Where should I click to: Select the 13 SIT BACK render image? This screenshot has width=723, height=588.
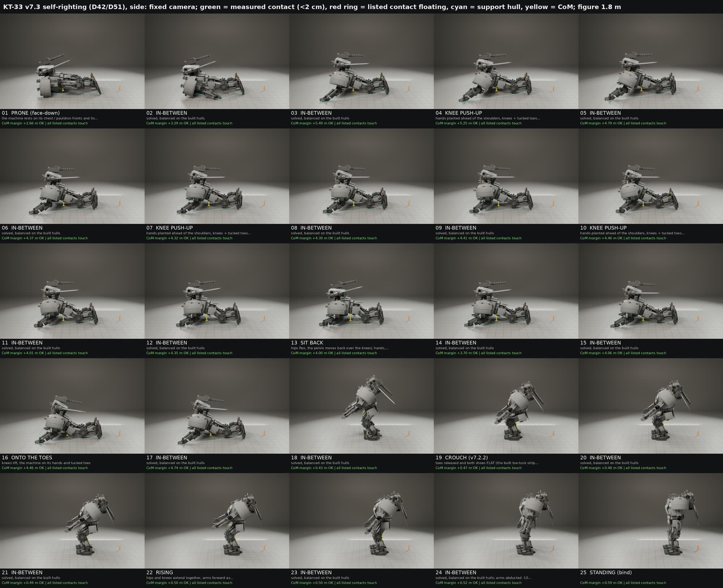(x=361, y=291)
